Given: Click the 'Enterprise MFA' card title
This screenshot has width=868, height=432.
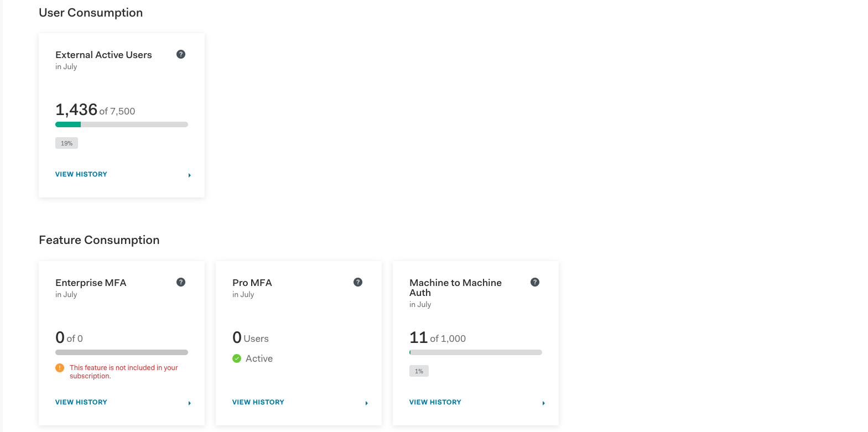Looking at the screenshot, I should tap(91, 283).
